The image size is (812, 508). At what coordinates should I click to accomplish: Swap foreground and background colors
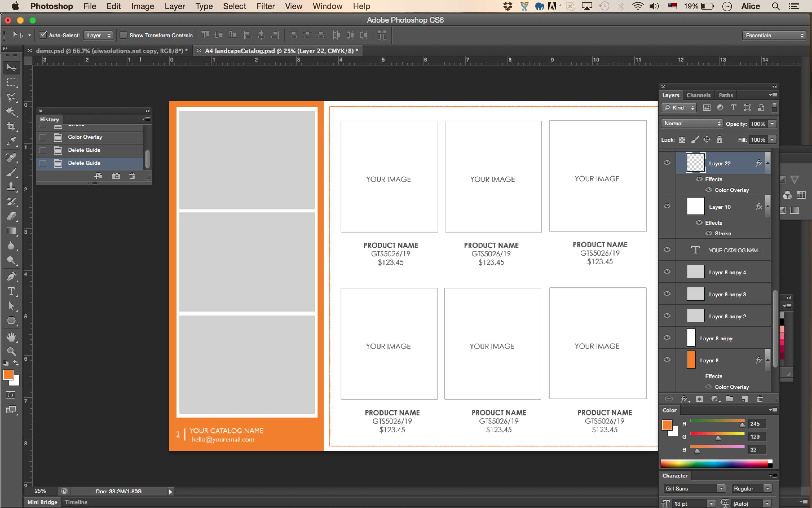pos(16,363)
